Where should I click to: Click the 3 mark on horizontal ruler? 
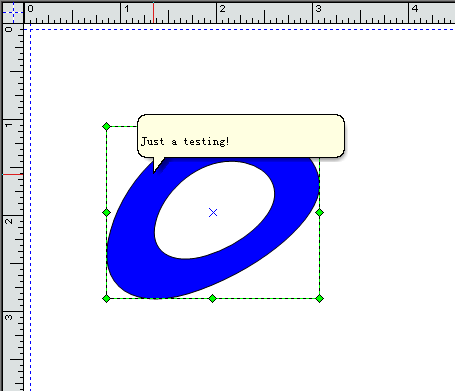pos(318,9)
